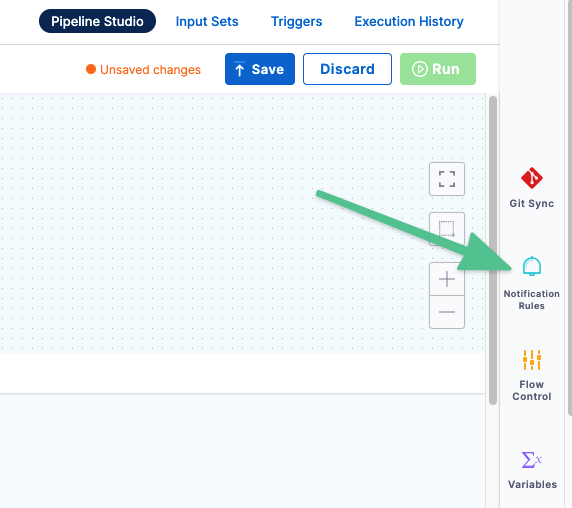Click the Notification Rules label text
This screenshot has width=572, height=508.
click(x=532, y=299)
